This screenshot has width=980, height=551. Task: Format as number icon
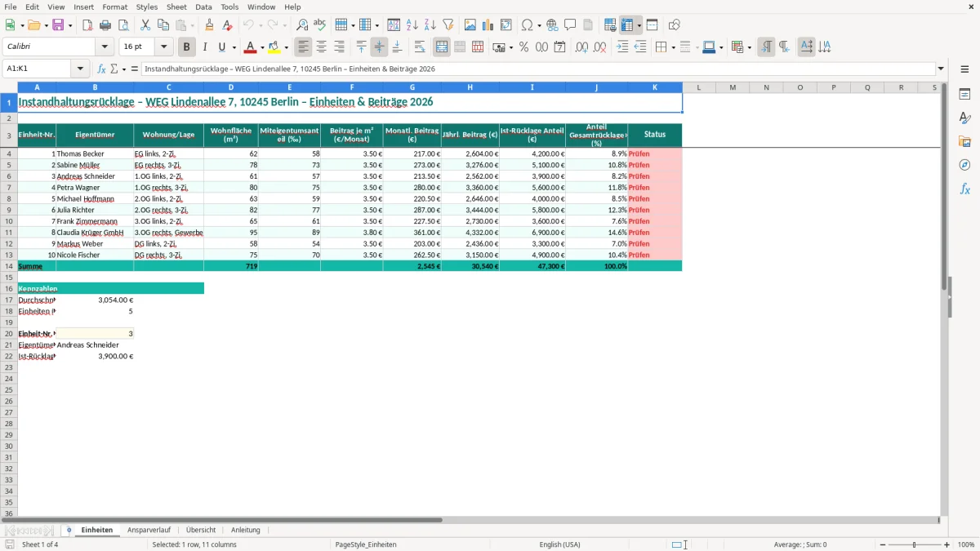(541, 47)
